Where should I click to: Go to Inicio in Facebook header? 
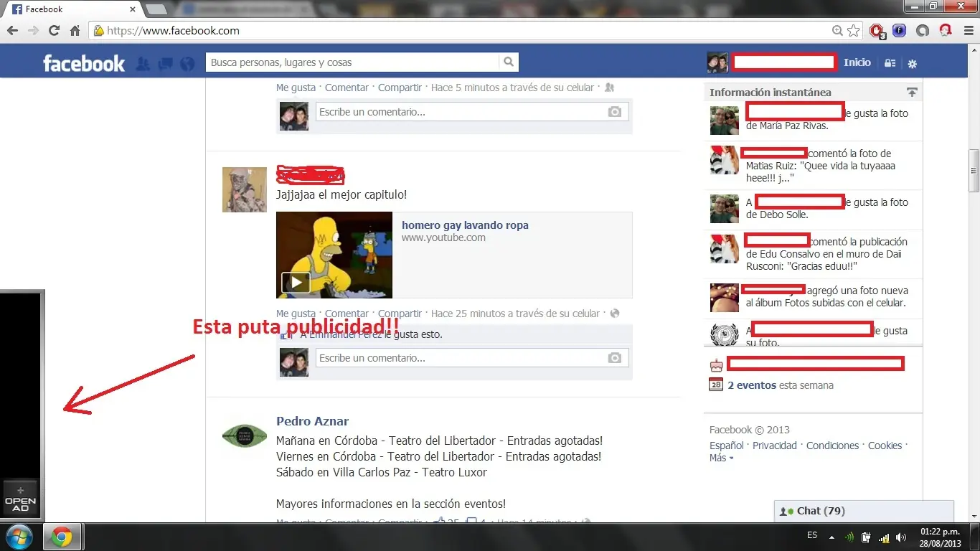(x=857, y=62)
